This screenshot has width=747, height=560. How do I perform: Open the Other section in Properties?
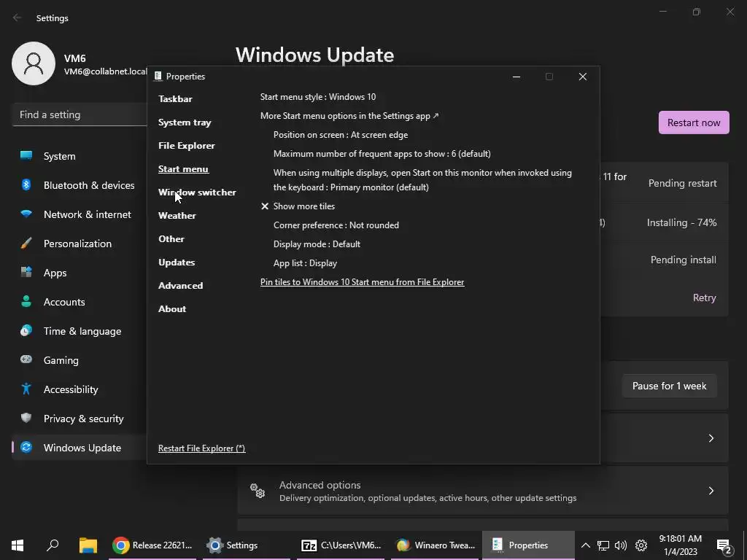pyautogui.click(x=171, y=239)
